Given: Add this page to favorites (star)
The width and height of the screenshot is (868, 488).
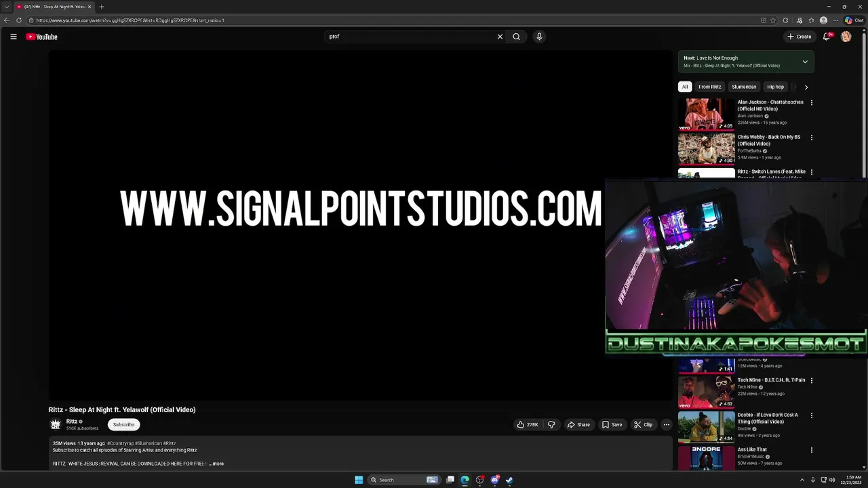Looking at the screenshot, I should [773, 20].
